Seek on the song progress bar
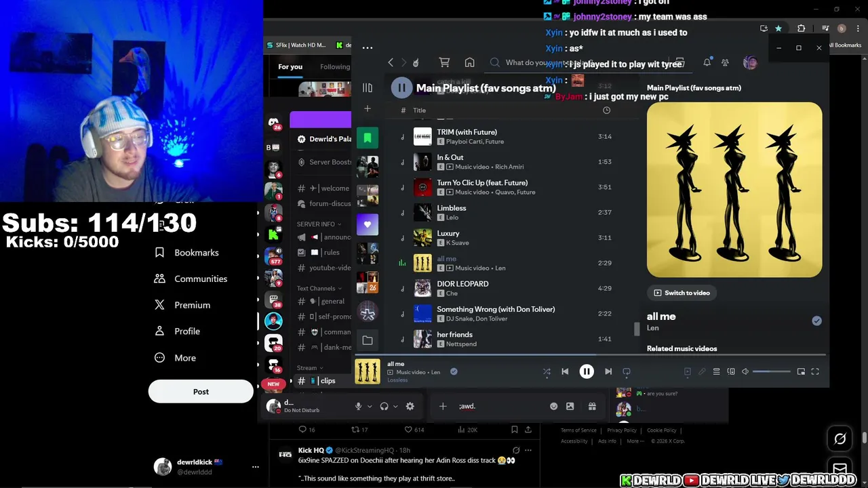The image size is (868, 488). pos(590,354)
